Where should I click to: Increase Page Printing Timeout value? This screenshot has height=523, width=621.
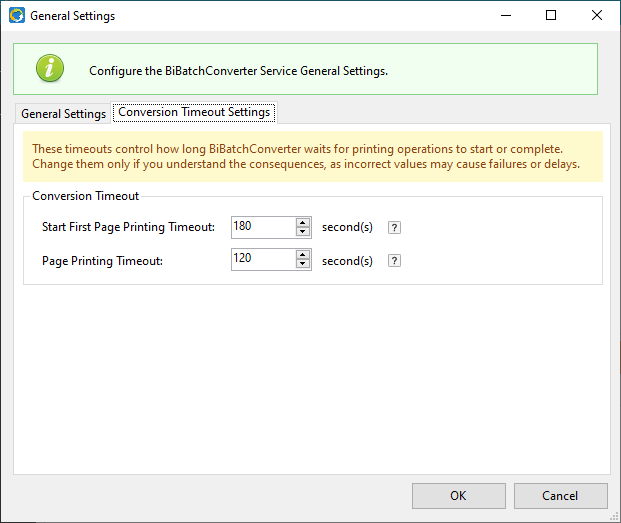[x=303, y=255]
